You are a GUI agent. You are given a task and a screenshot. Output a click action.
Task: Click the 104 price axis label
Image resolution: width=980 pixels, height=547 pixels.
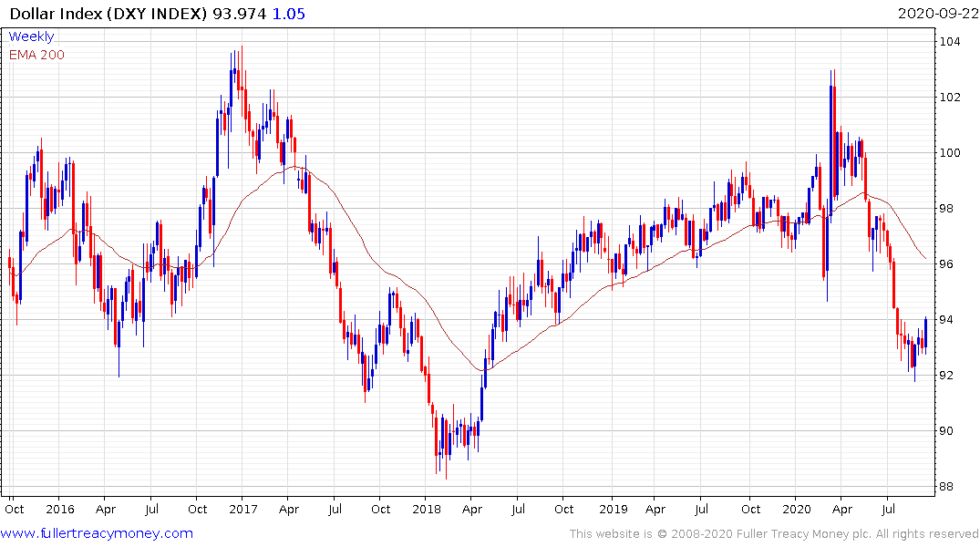click(950, 42)
